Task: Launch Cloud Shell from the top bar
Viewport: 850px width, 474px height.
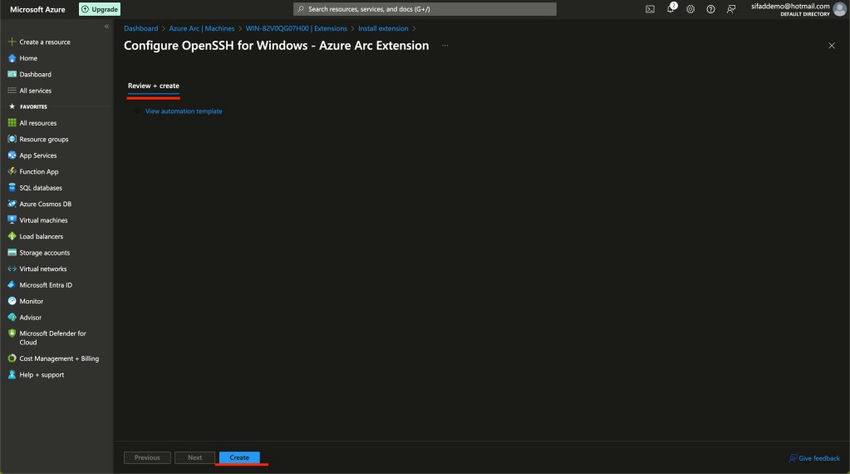Action: 650,9
